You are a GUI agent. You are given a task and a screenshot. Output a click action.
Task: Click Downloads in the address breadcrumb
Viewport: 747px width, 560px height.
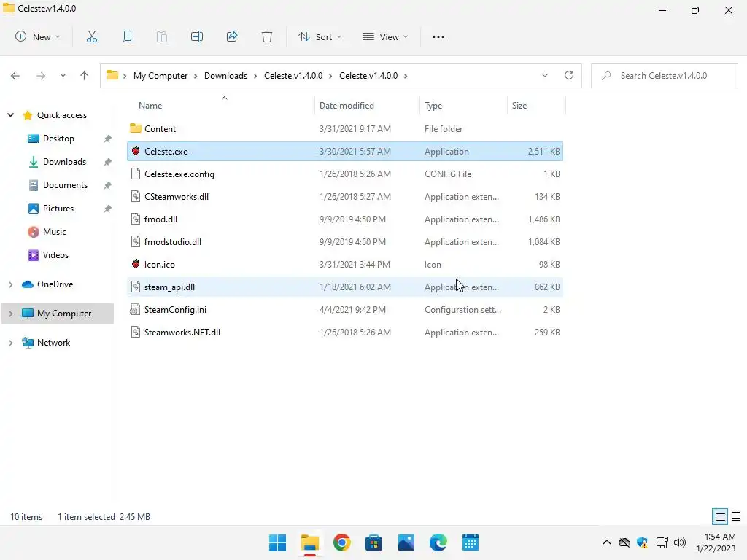226,75
